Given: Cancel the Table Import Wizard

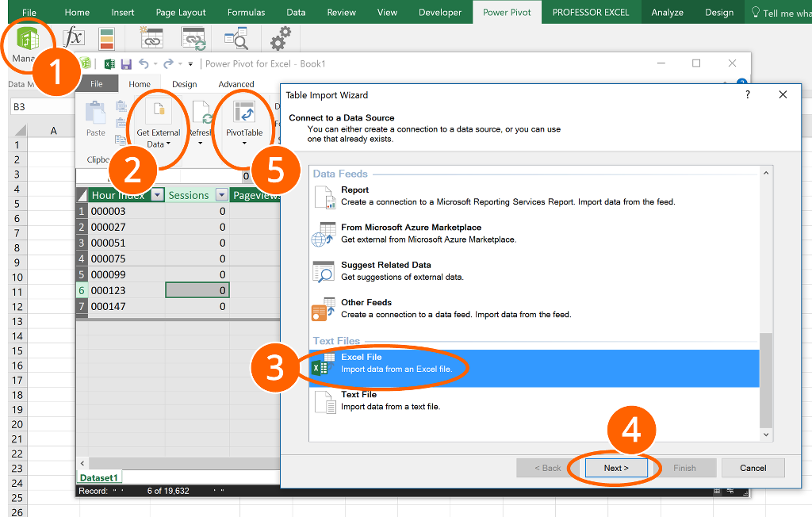Looking at the screenshot, I should 753,468.
